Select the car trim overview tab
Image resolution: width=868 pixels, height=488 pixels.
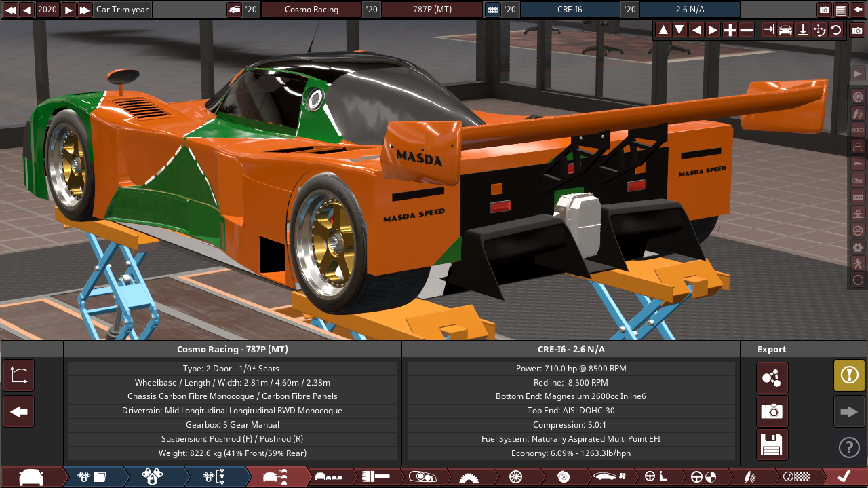click(x=275, y=476)
